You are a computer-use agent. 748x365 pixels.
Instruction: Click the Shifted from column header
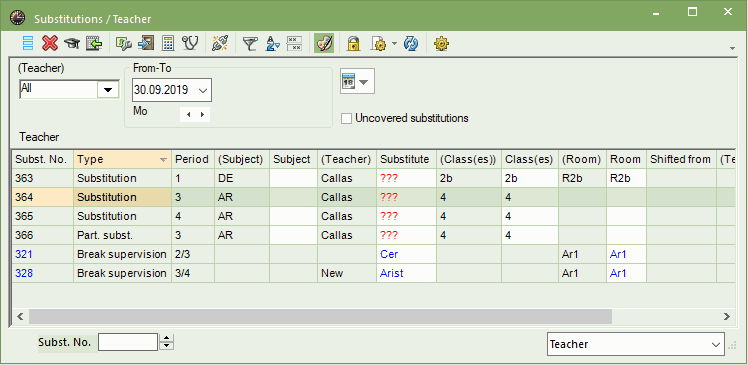pyautogui.click(x=681, y=159)
